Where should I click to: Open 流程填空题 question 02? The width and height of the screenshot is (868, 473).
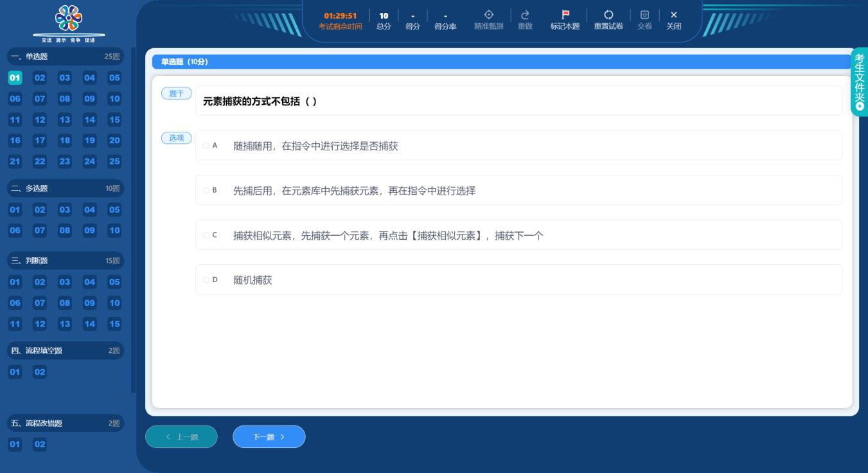[40, 371]
